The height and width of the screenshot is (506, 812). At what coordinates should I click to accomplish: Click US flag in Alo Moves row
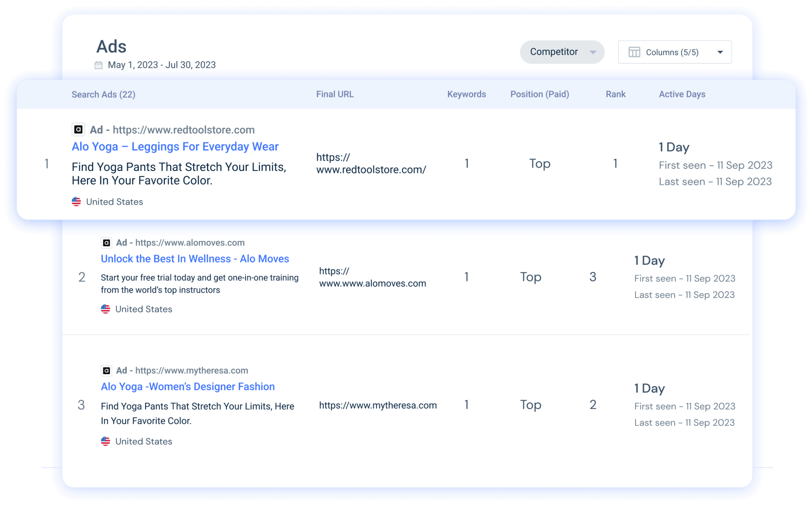105,309
